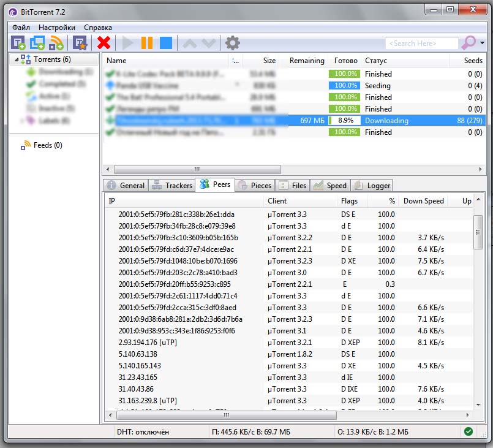Open the Настройки menu

[57, 28]
